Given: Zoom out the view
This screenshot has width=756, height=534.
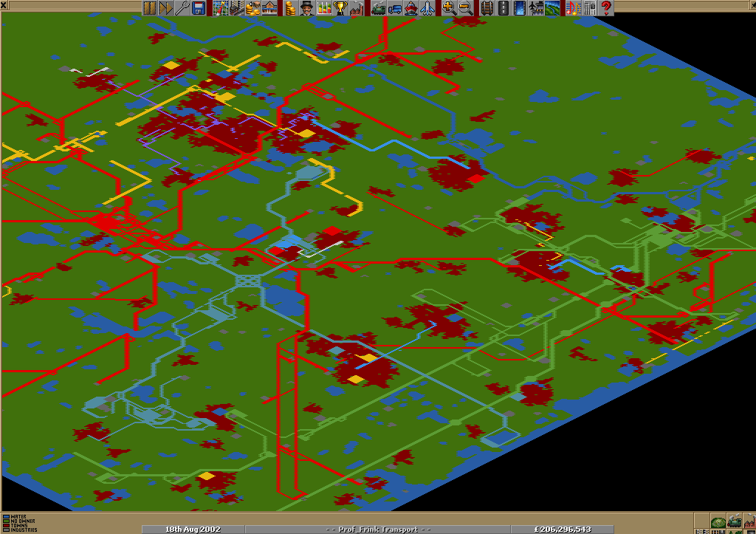Looking at the screenshot, I should click(465, 7).
